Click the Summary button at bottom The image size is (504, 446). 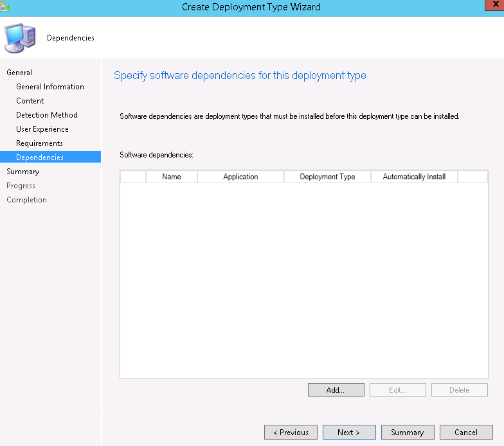click(x=408, y=432)
